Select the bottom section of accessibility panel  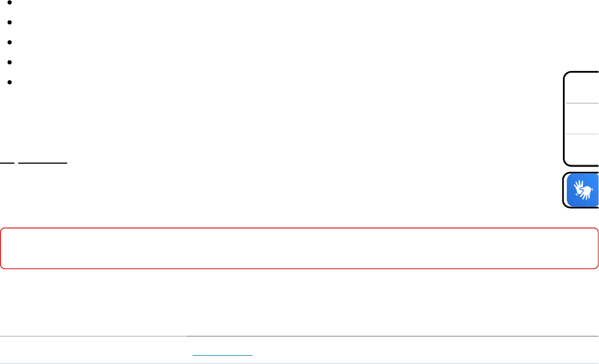tap(582, 149)
